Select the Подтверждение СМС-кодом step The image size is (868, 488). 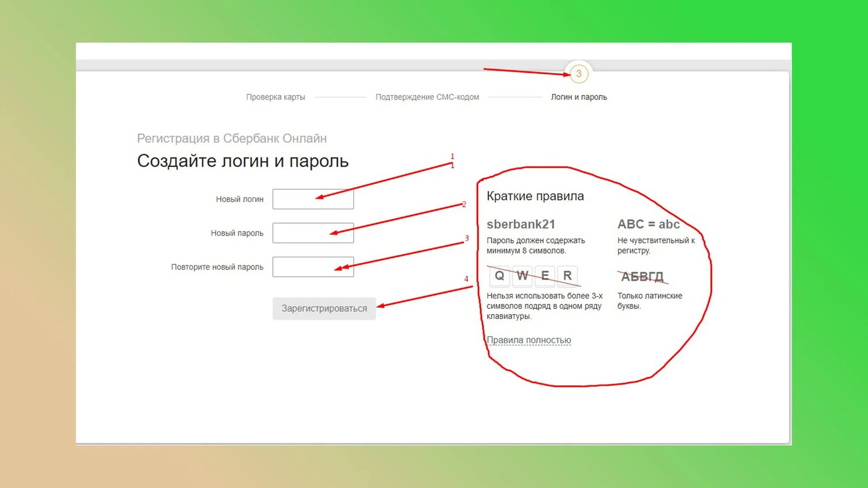coord(427,97)
